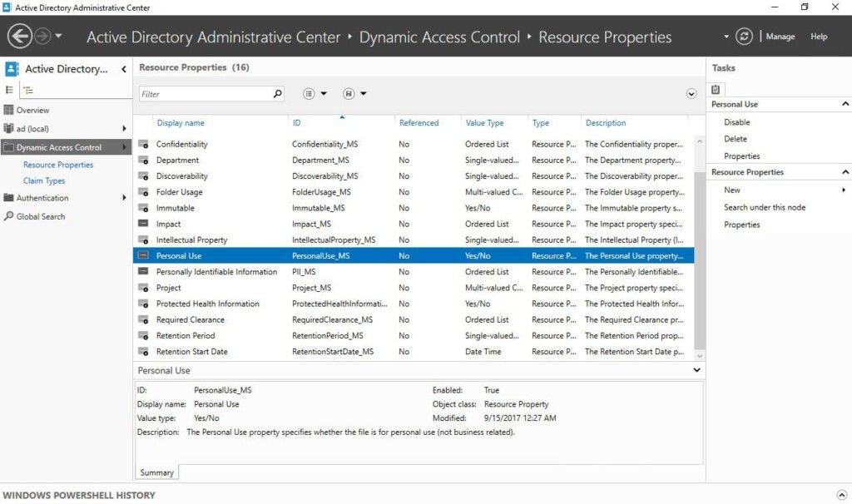Click the FolderUsage_MS ID cell

pos(321,192)
